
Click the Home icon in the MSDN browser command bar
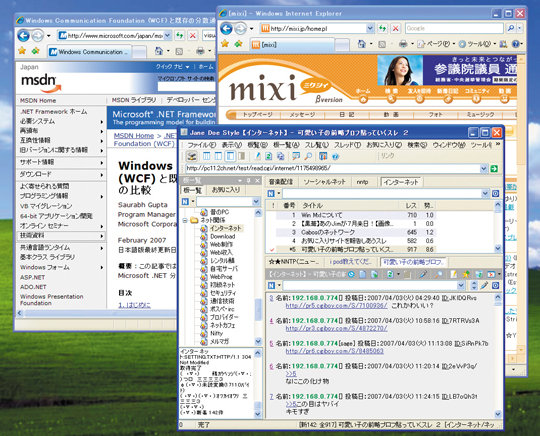tap(158, 51)
